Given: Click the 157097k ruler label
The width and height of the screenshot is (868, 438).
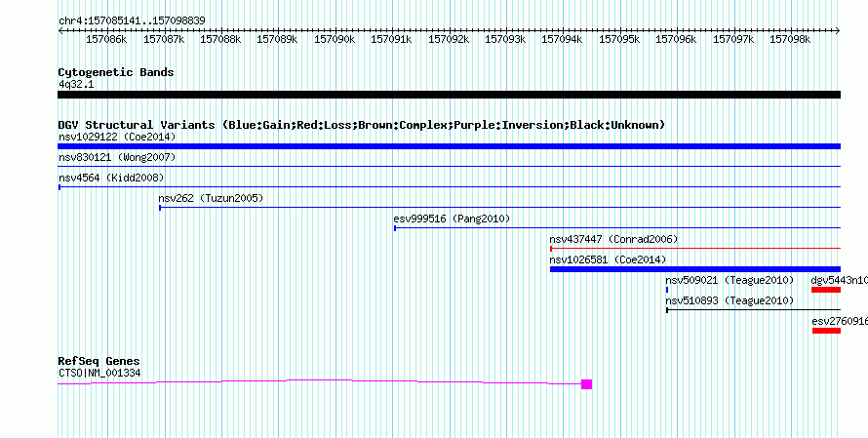Looking at the screenshot, I should (x=733, y=40).
